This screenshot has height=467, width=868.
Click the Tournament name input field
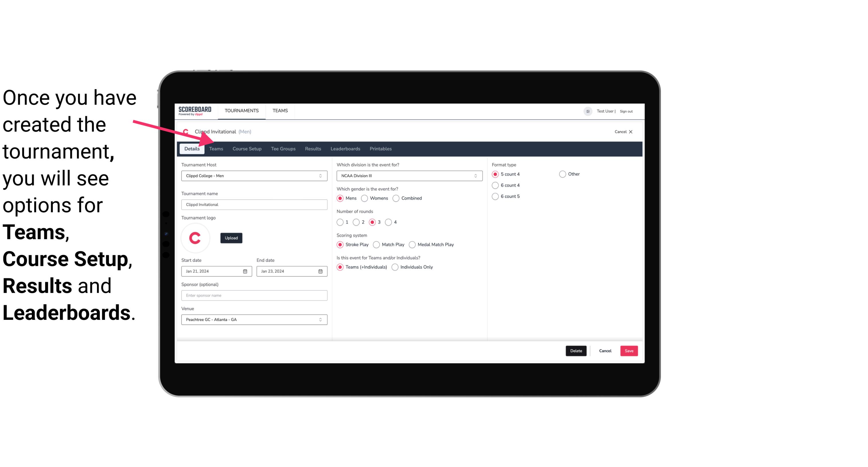coord(254,204)
